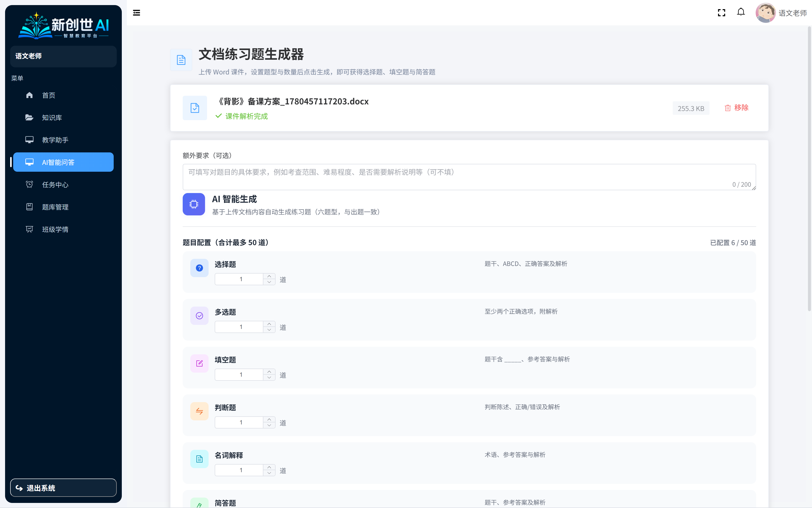Open 任务中心 menu item
Screen dimensions: 812x508
pos(63,184)
